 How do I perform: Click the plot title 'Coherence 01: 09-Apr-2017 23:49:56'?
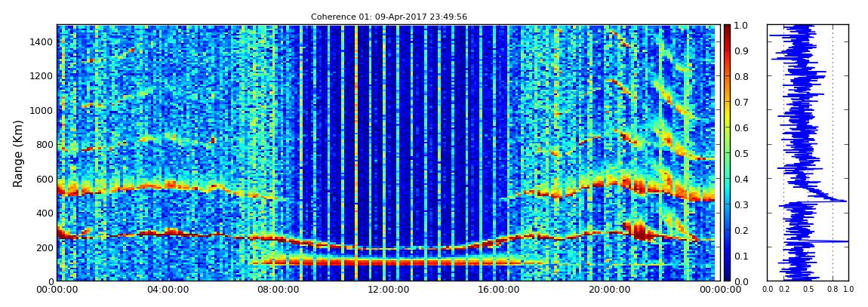[389, 17]
